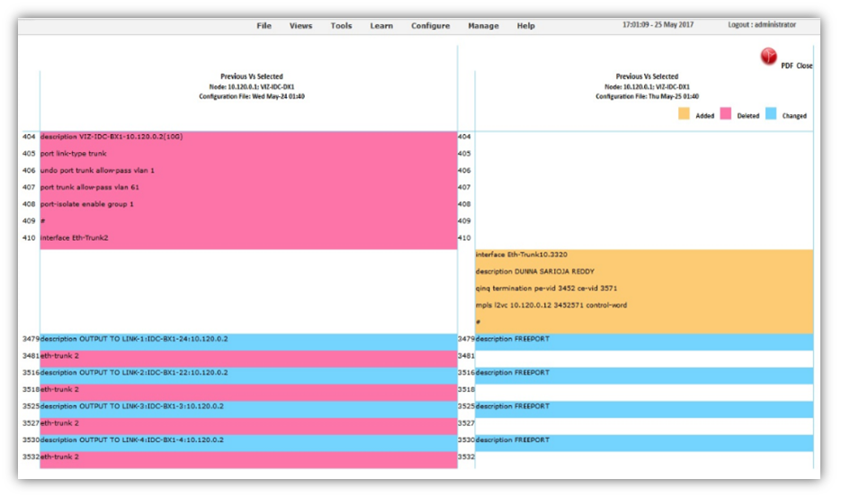
Task: Click the red PDF export icon
Action: [x=768, y=57]
